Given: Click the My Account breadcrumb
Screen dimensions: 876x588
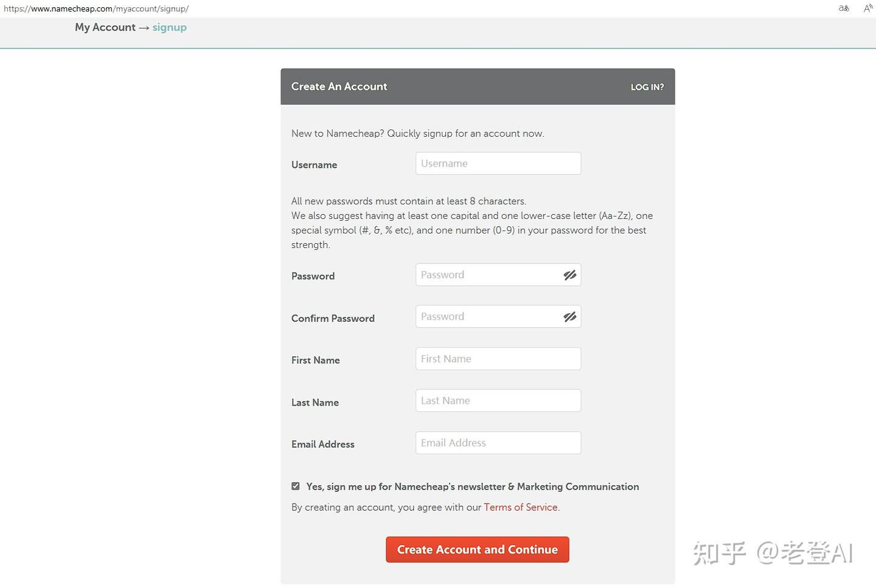Looking at the screenshot, I should pyautogui.click(x=105, y=27).
